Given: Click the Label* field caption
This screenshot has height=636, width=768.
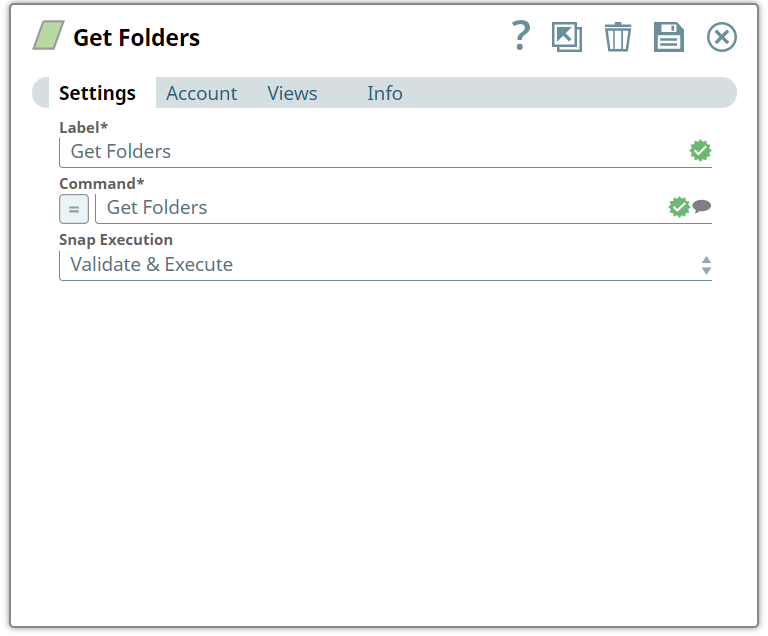Looking at the screenshot, I should pos(83,127).
